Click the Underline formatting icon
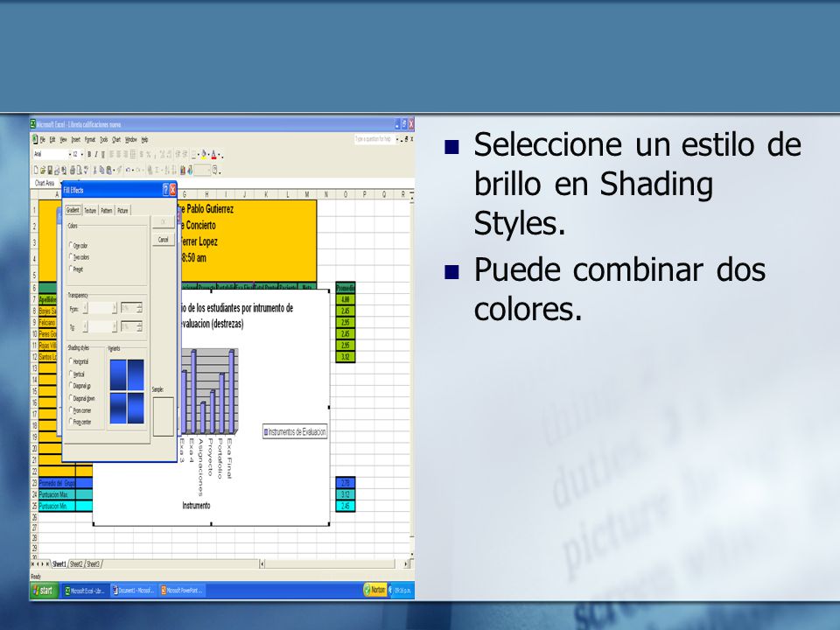This screenshot has height=630, width=840. tap(103, 155)
